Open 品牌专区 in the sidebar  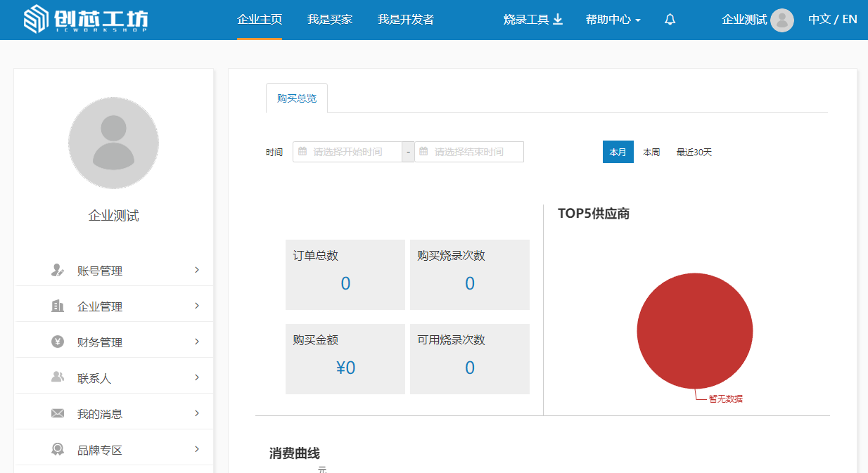pyautogui.click(x=114, y=450)
